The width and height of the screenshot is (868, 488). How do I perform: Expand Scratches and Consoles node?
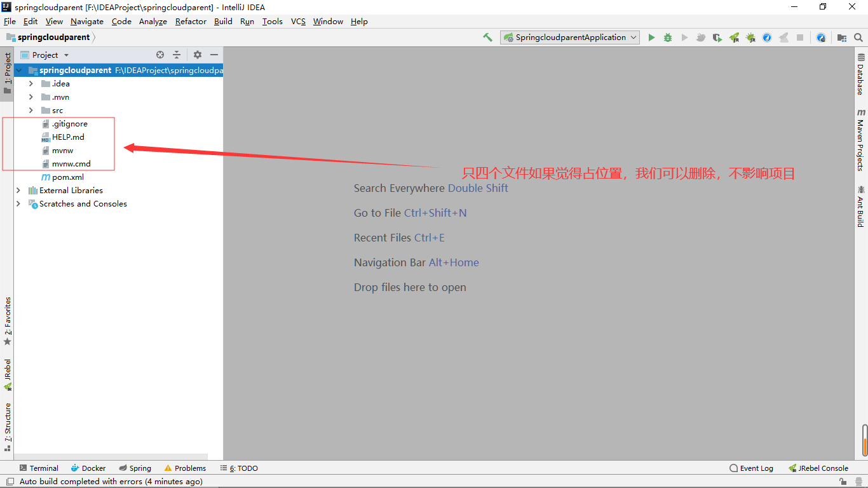[18, 204]
